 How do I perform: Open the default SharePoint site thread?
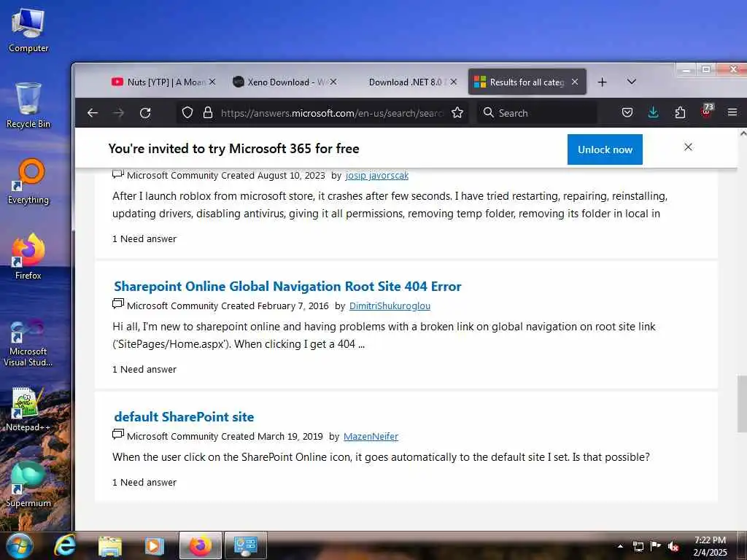[x=184, y=416]
